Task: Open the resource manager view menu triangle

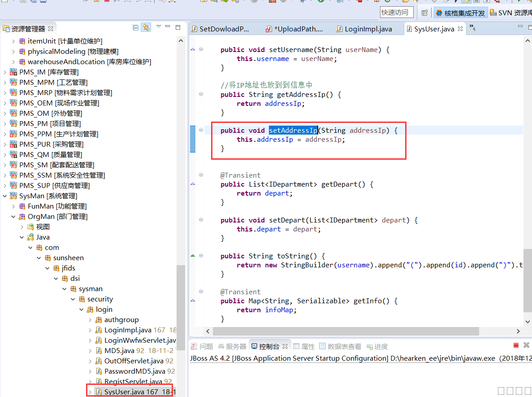Action: 158,27
